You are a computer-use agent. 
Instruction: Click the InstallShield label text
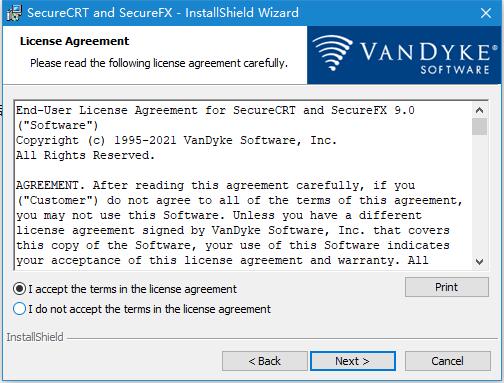(35, 337)
